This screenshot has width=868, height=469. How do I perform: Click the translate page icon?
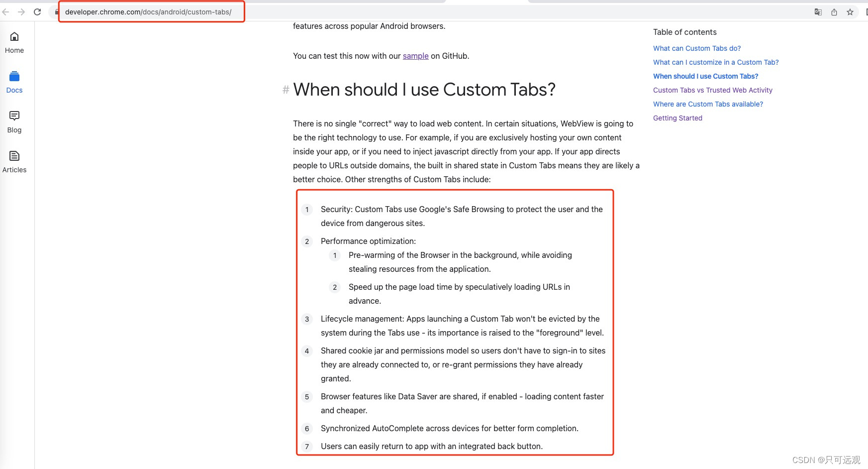click(x=818, y=12)
